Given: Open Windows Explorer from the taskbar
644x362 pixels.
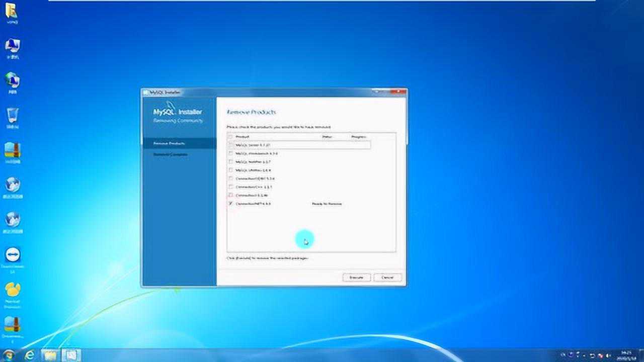Looking at the screenshot, I should tap(50, 355).
